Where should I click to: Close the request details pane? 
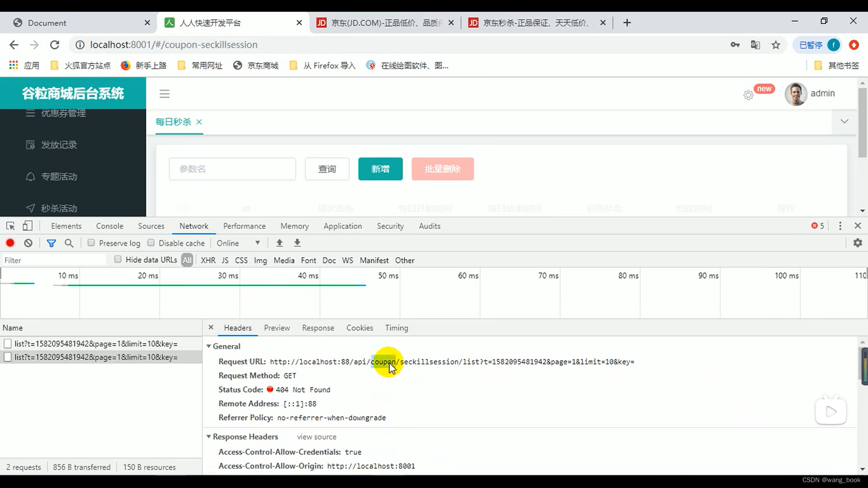pos(211,327)
